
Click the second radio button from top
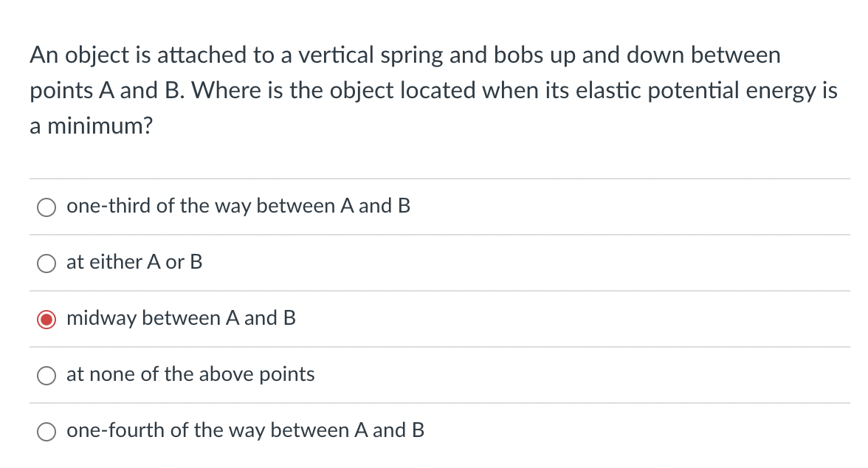point(46,264)
